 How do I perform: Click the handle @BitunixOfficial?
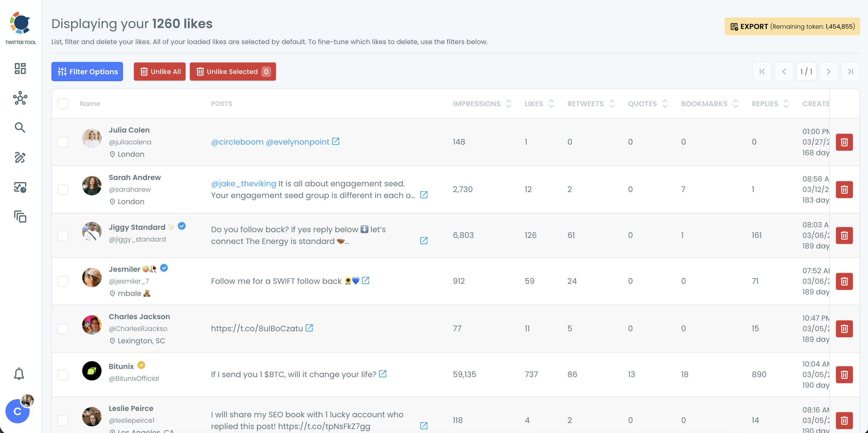tap(134, 378)
